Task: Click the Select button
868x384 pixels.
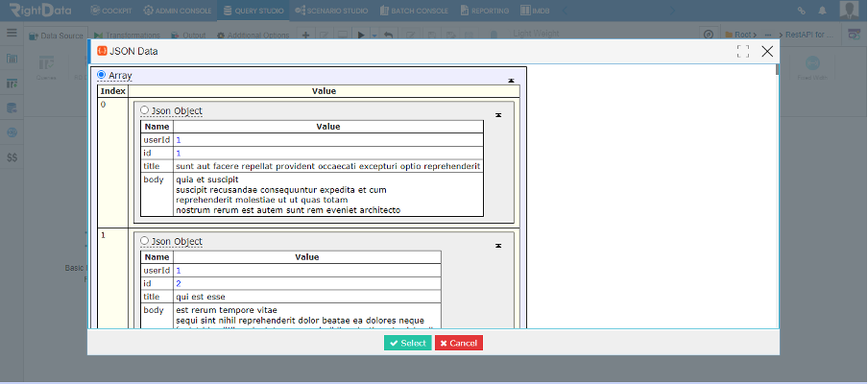Action: 407,343
